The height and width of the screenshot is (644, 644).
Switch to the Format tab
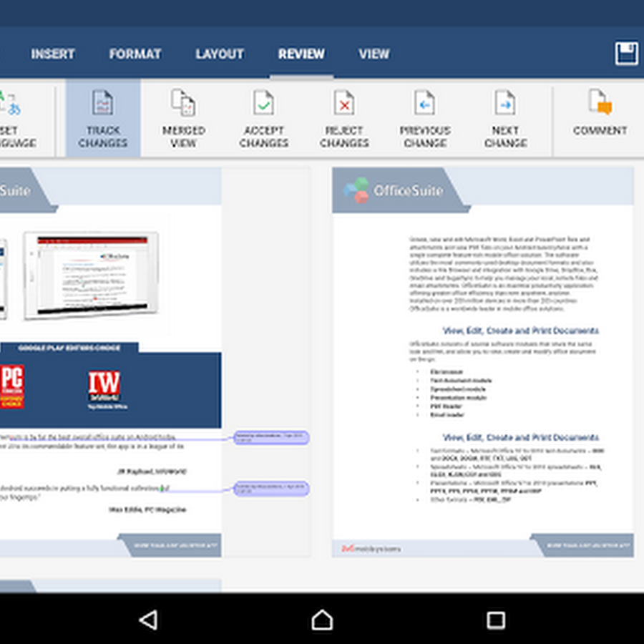(135, 54)
